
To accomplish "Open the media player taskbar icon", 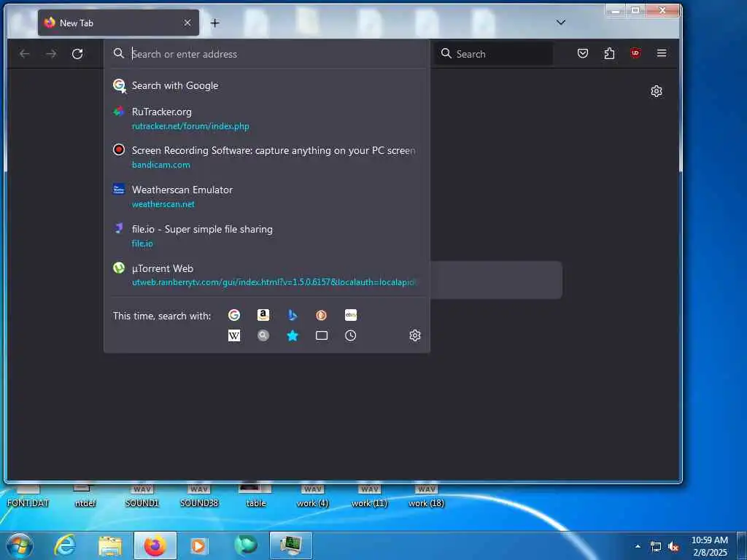I will point(198,545).
